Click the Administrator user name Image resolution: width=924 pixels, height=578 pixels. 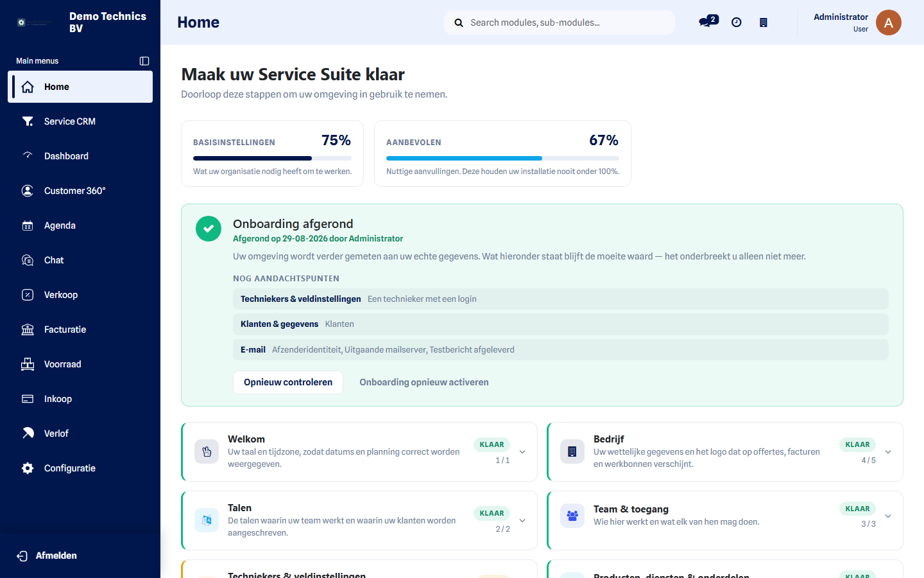click(841, 17)
